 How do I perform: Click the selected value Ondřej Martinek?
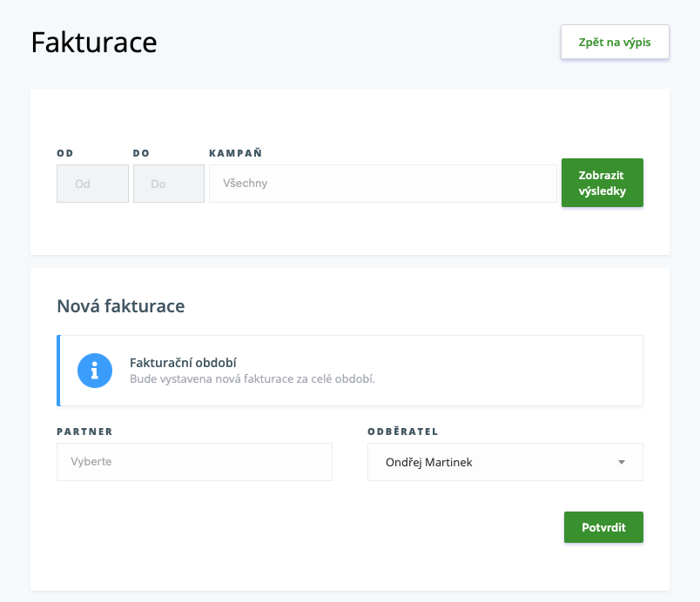coord(429,463)
